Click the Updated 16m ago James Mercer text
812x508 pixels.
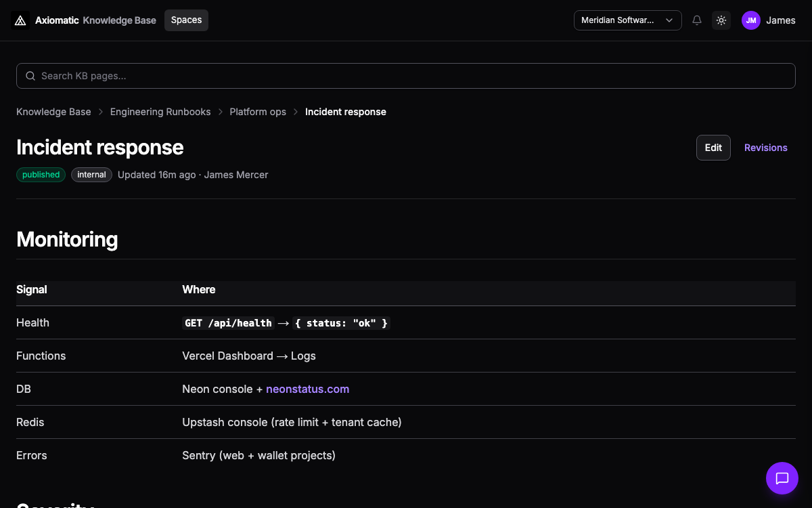(x=193, y=175)
